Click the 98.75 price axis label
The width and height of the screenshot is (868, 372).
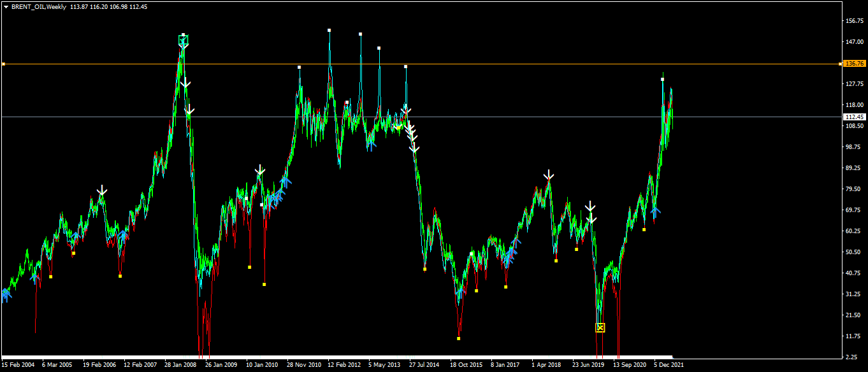point(854,147)
